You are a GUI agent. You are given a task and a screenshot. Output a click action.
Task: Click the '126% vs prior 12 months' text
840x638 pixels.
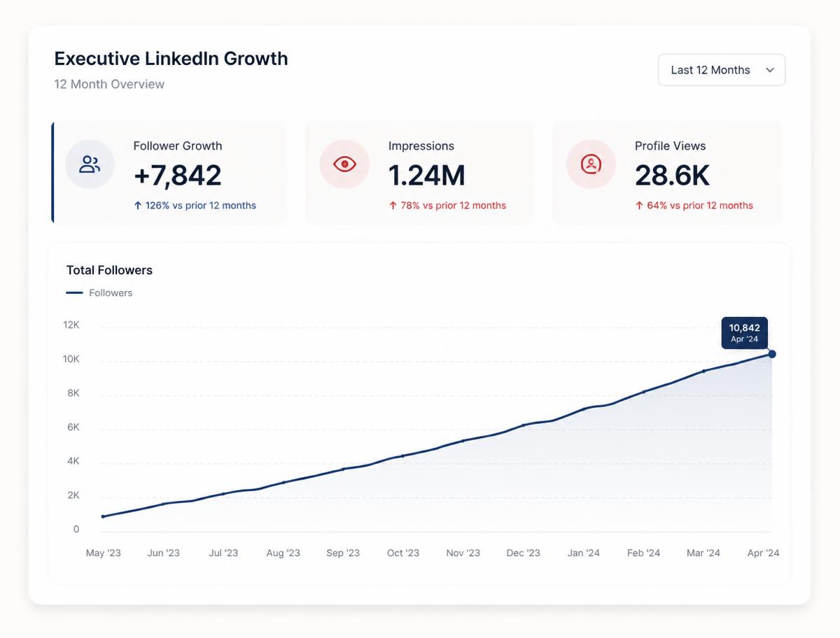[x=201, y=206]
